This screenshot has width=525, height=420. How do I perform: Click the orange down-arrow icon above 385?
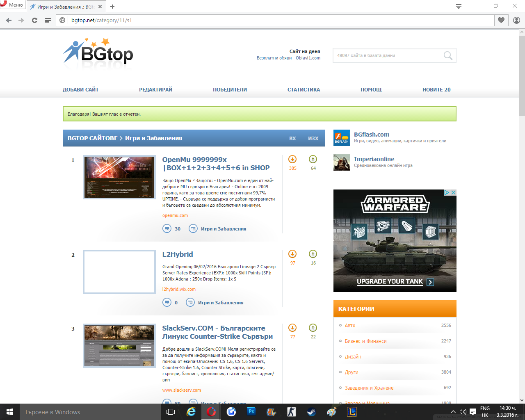[292, 159]
